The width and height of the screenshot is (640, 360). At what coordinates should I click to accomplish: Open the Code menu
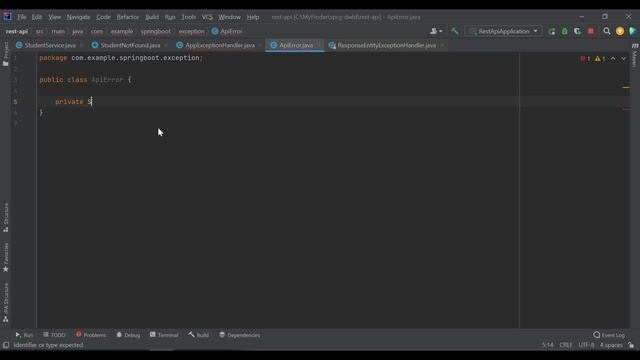pos(103,17)
